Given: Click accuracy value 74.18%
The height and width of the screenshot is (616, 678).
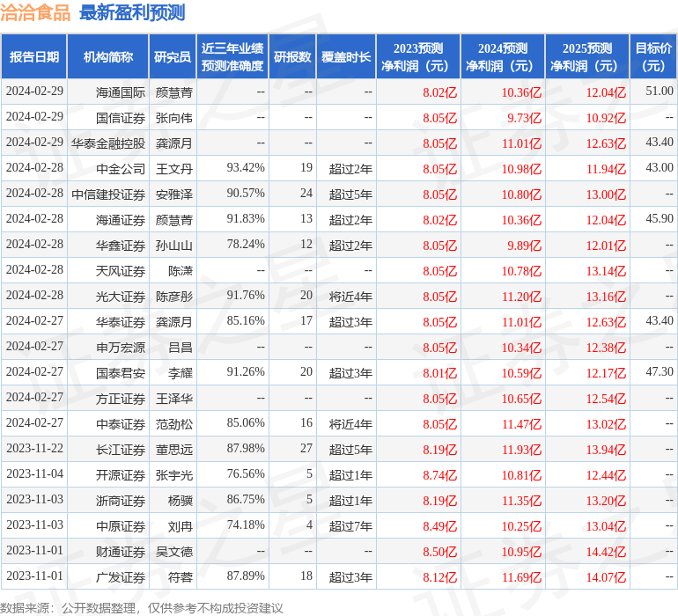Looking at the screenshot, I should pyautogui.click(x=246, y=524).
